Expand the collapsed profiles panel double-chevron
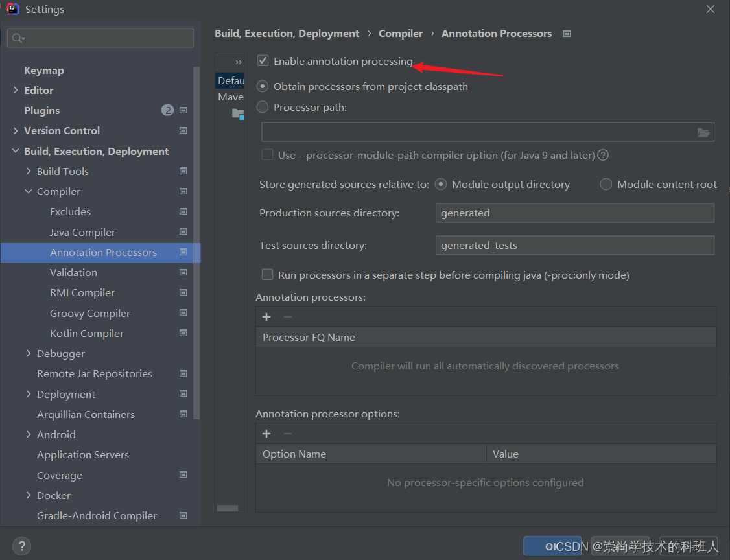This screenshot has height=560, width=730. click(239, 62)
